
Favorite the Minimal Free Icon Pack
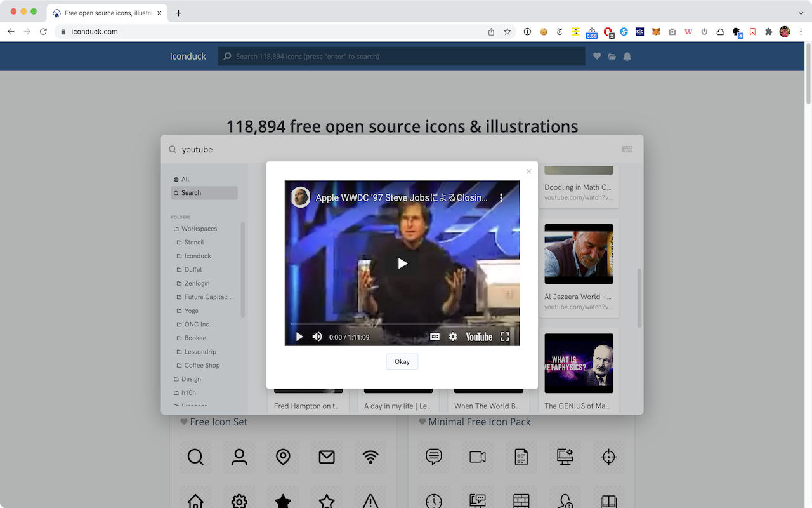pyautogui.click(x=422, y=422)
